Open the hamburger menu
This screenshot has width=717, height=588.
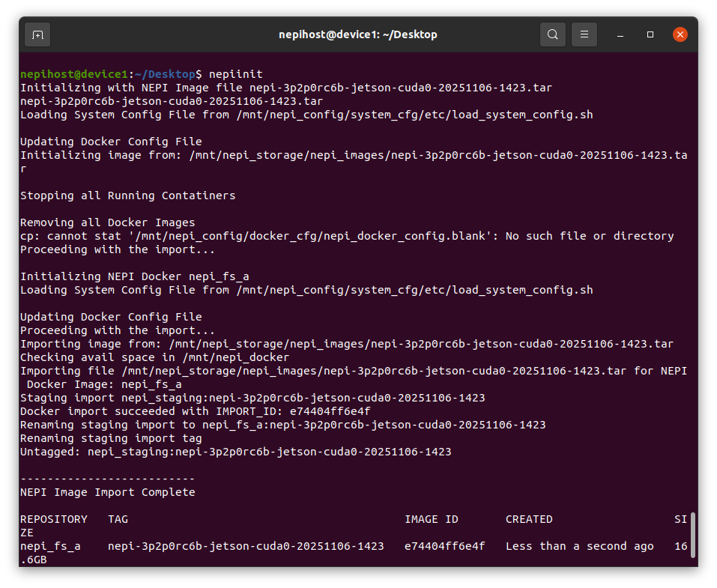pos(584,34)
